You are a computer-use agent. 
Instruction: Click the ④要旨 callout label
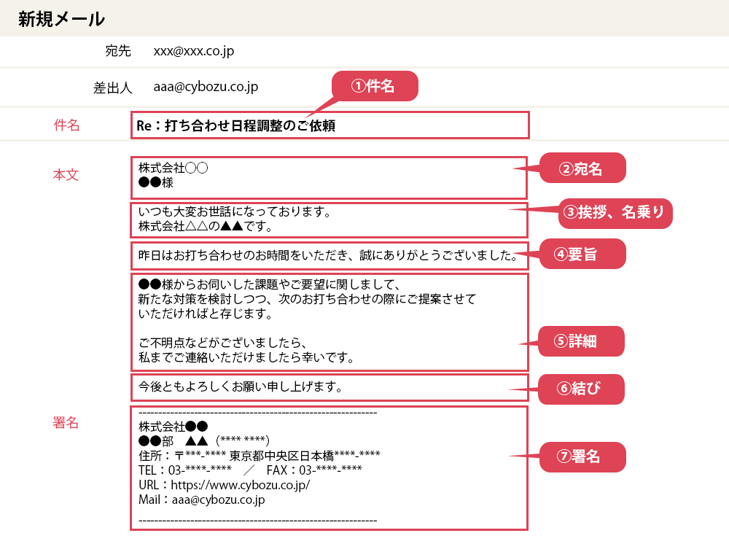(582, 254)
